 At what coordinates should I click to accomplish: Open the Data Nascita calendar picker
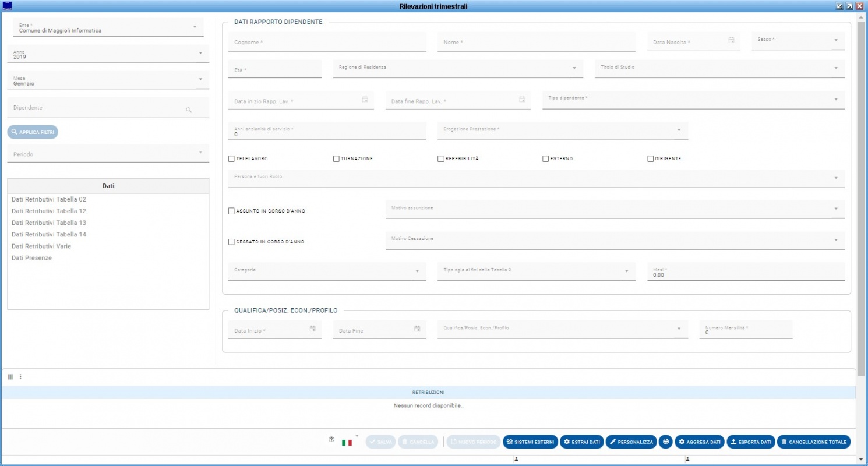(x=731, y=41)
